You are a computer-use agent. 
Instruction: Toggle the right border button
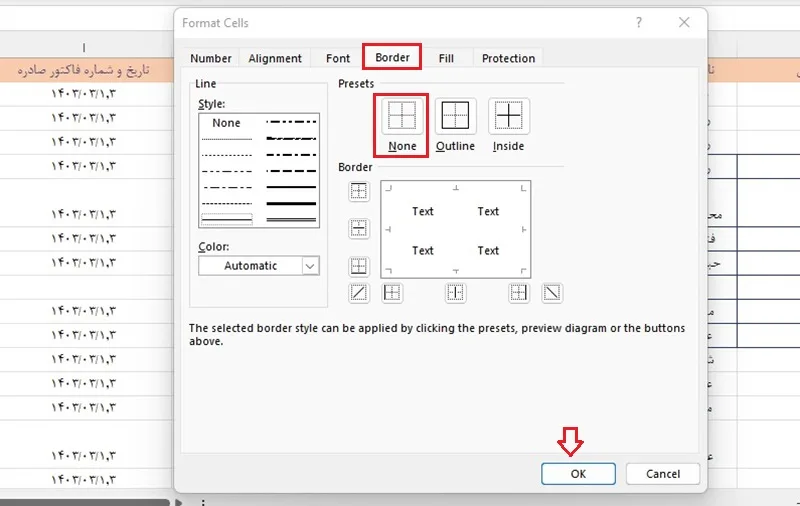pyautogui.click(x=518, y=293)
